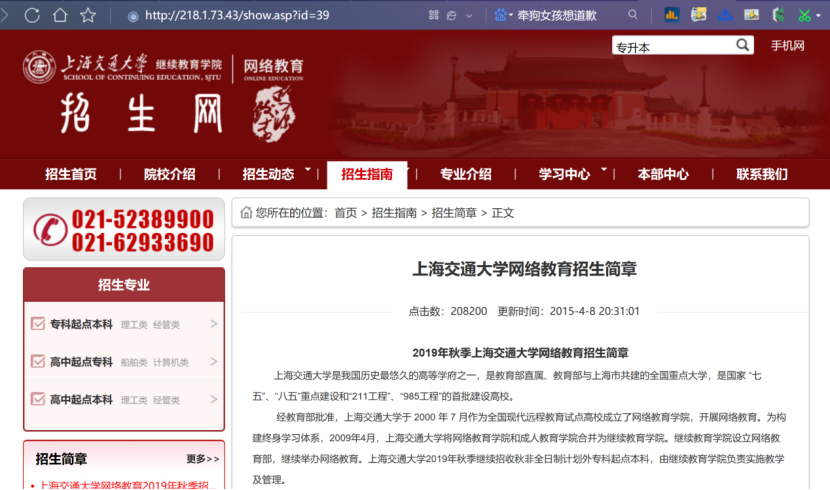This screenshot has height=490, width=830.
Task: Expand the 高中起点专科 row chevron
Action: [x=214, y=361]
